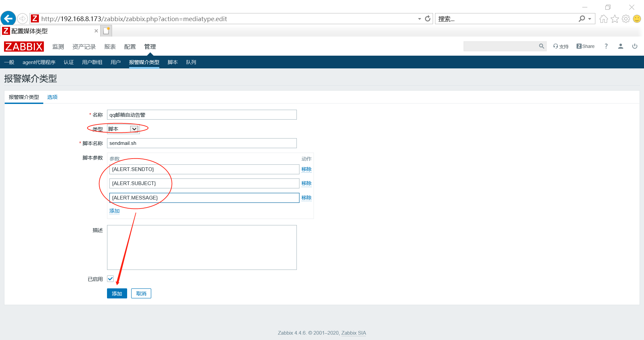
Task: Open the user profile icon
Action: pos(621,46)
